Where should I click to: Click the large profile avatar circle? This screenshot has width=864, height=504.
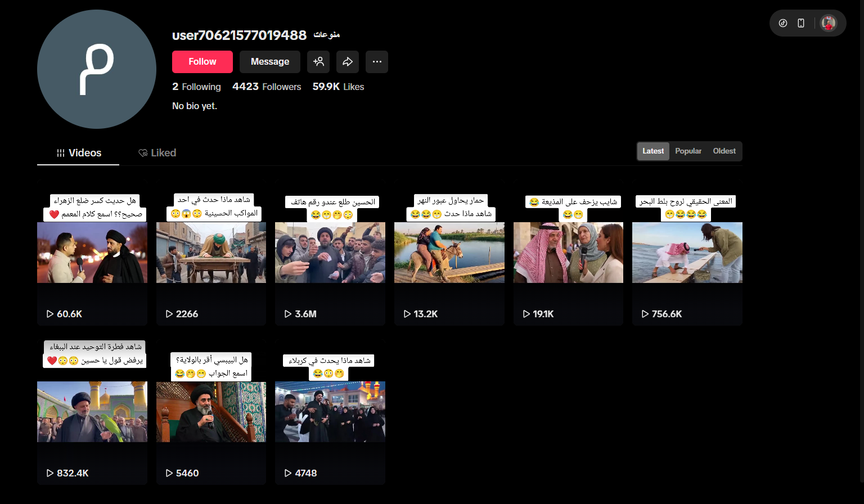click(97, 69)
